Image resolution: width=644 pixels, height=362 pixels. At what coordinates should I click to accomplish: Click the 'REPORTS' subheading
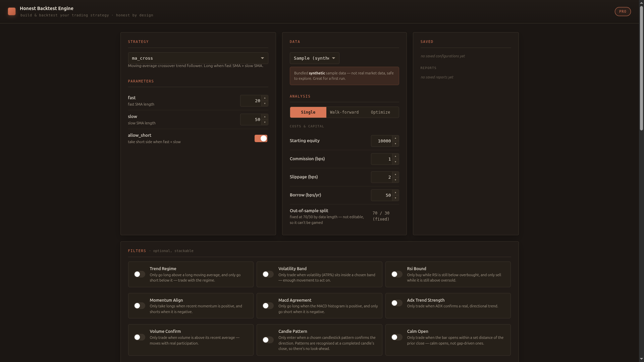(428, 68)
